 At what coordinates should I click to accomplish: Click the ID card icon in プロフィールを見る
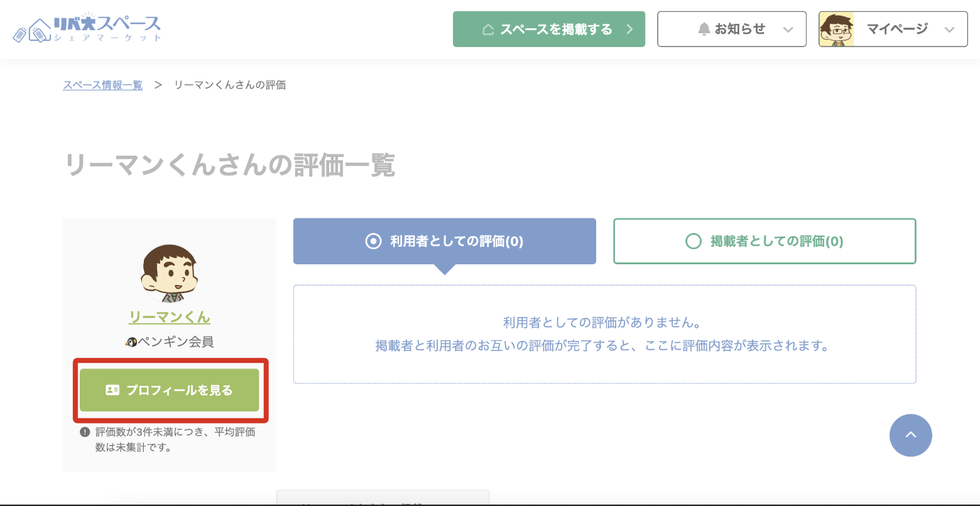point(112,390)
